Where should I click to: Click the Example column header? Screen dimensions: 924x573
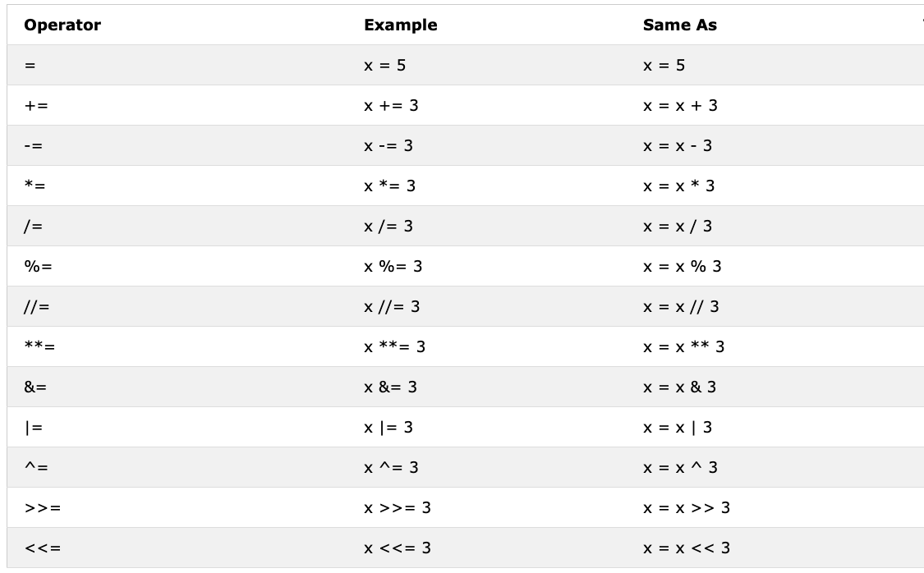pos(401,25)
